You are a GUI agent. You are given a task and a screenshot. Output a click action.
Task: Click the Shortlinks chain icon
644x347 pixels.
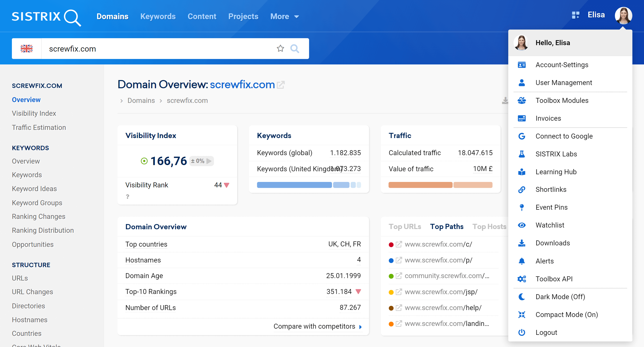point(521,190)
